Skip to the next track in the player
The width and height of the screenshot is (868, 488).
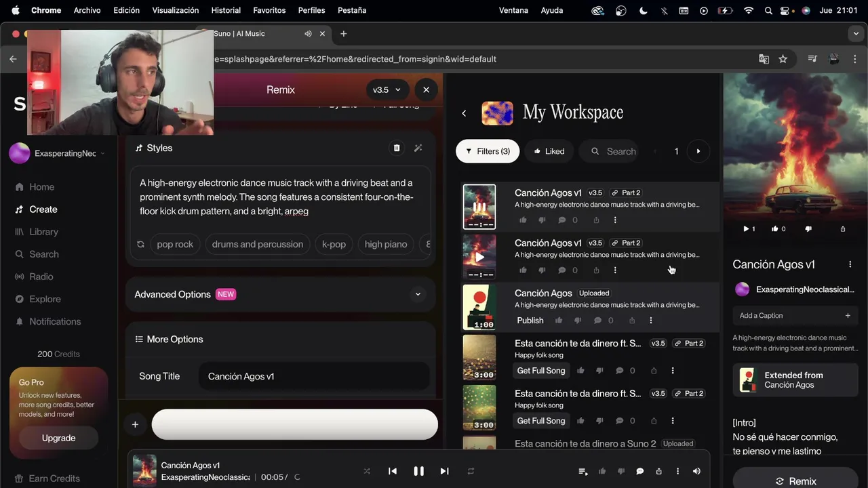point(445,471)
